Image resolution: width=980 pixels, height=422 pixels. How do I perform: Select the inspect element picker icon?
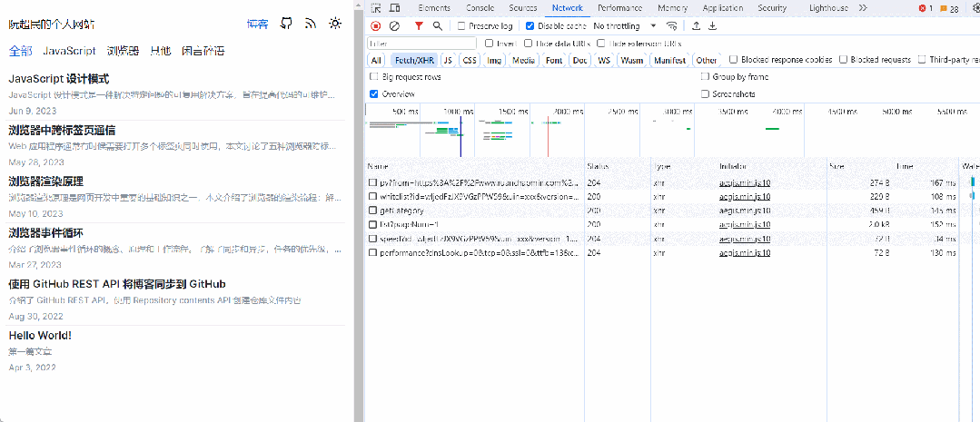(376, 8)
